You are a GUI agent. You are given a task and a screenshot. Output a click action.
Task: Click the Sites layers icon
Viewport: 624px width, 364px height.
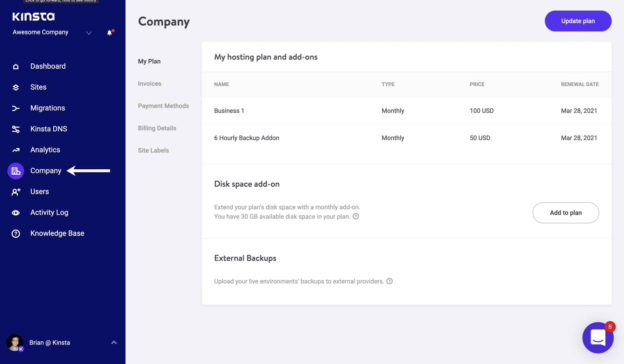pyautogui.click(x=16, y=87)
